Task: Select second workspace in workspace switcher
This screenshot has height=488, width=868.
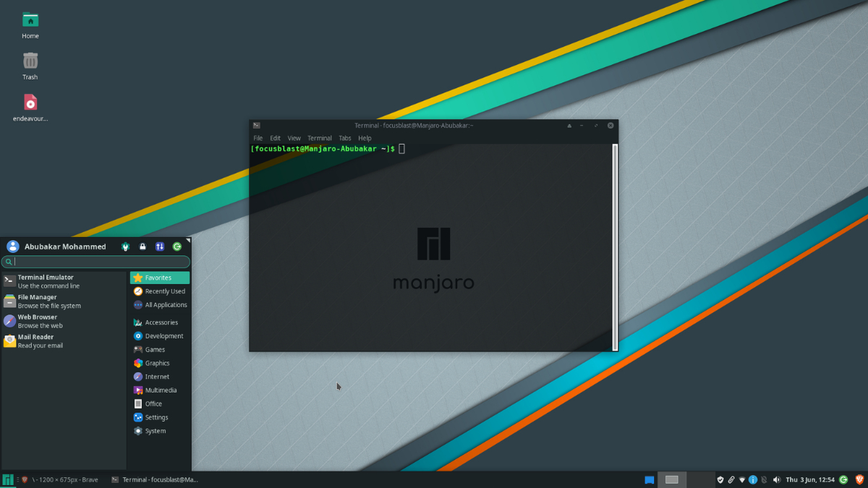Action: point(700,479)
